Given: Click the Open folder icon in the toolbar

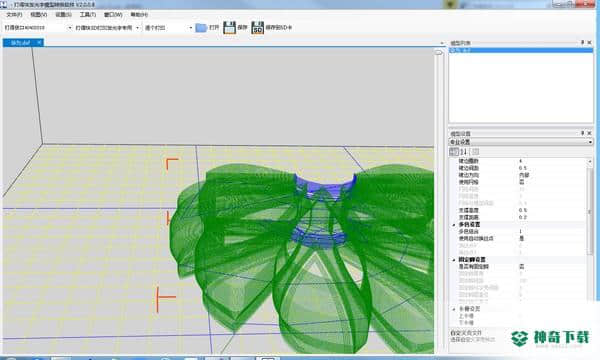Looking at the screenshot, I should [201, 28].
